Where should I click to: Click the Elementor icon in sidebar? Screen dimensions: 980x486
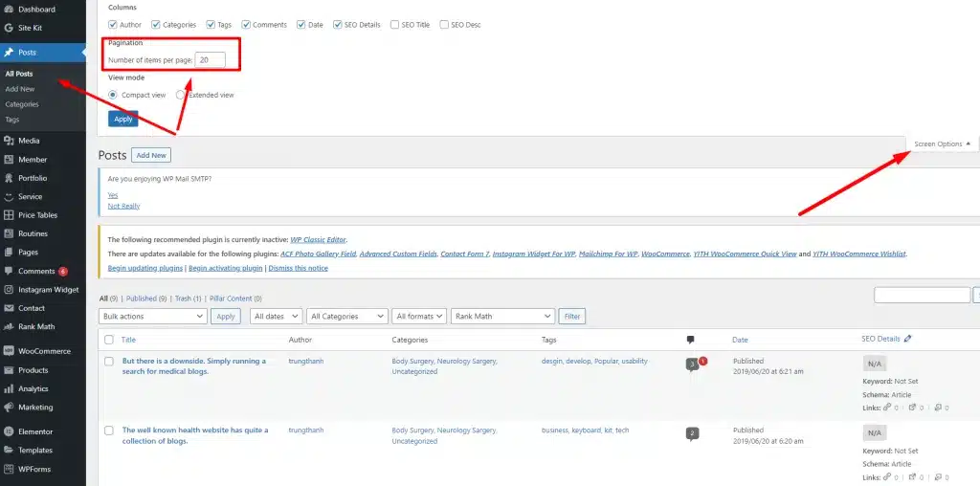tap(9, 431)
